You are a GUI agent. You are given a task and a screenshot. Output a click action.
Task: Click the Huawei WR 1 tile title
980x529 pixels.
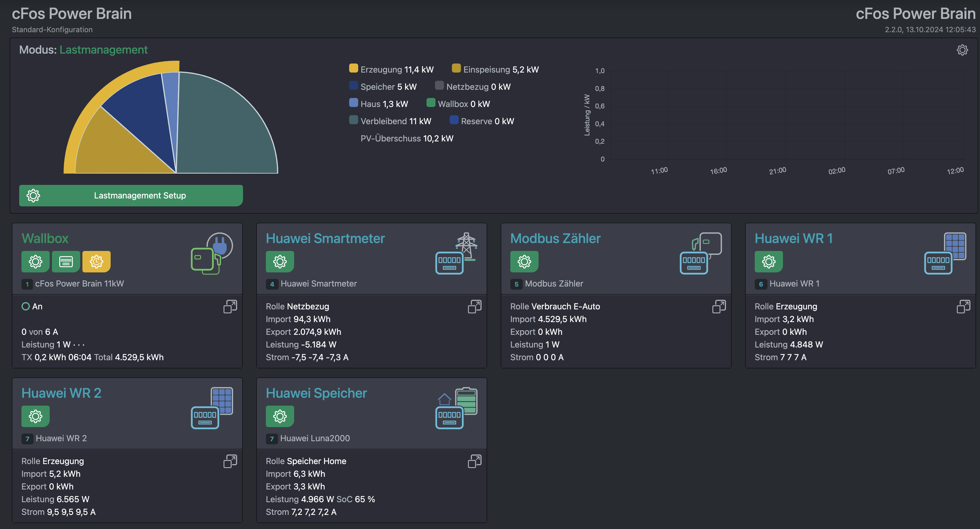pos(794,238)
